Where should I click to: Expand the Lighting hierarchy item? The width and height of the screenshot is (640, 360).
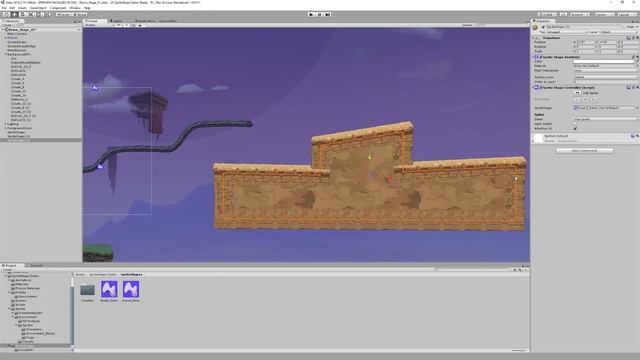5,124
